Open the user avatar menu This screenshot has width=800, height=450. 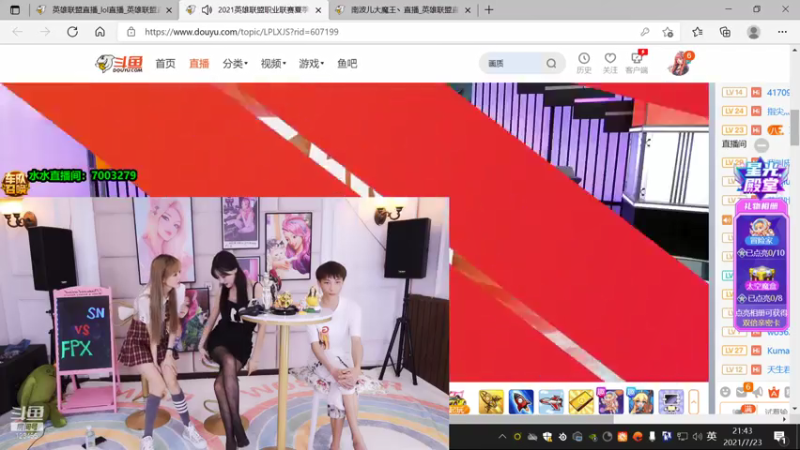click(x=681, y=63)
